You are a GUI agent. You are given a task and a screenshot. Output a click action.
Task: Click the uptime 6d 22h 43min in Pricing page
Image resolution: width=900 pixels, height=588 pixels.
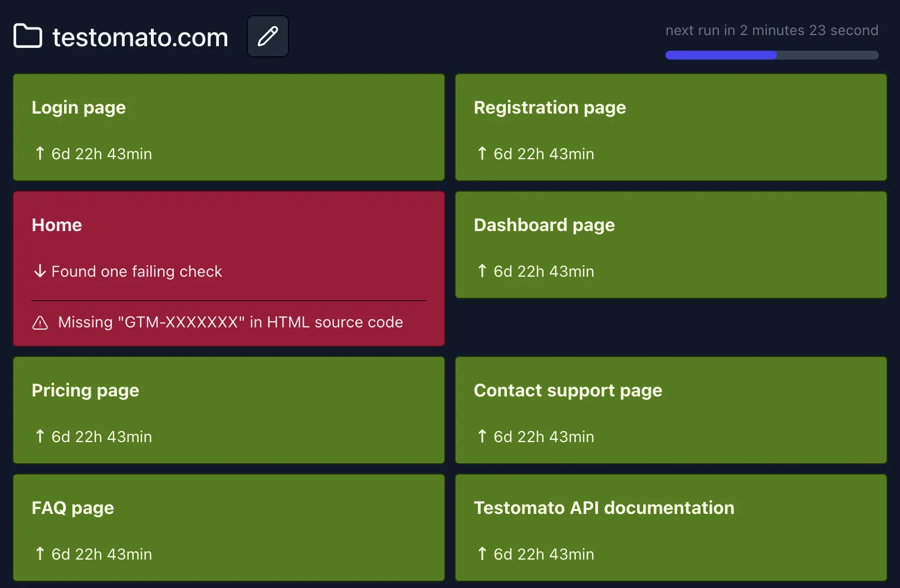coord(101,437)
